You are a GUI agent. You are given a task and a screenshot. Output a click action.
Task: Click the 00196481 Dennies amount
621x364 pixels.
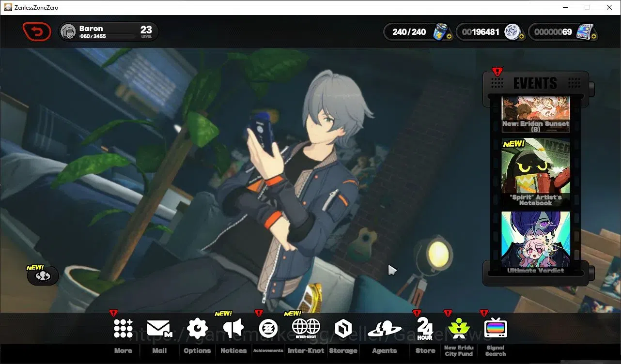[x=481, y=32]
